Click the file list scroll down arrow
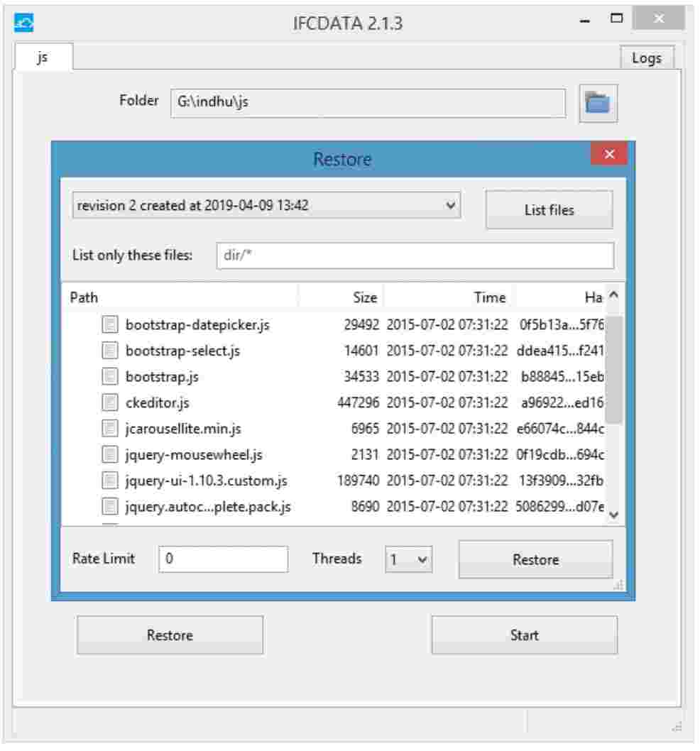 pyautogui.click(x=614, y=515)
